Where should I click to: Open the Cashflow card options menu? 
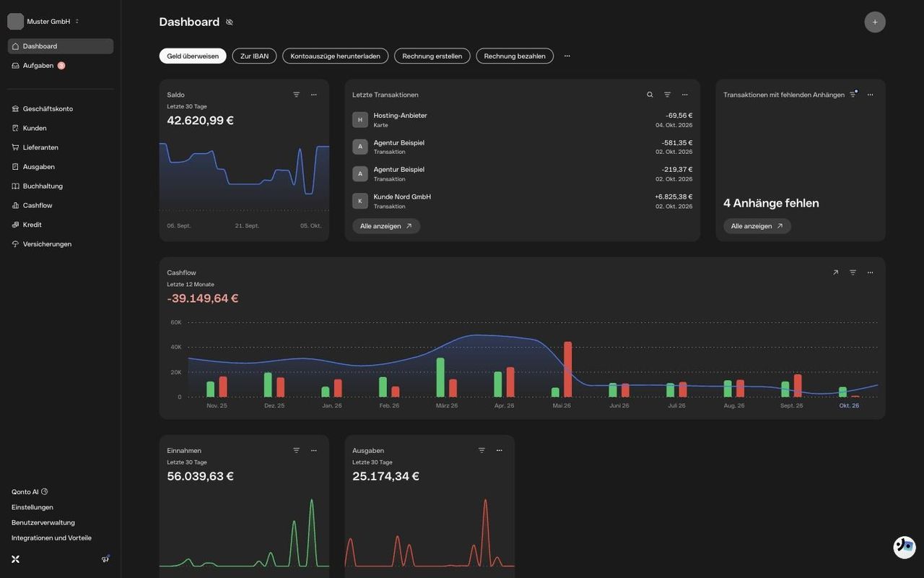click(871, 272)
